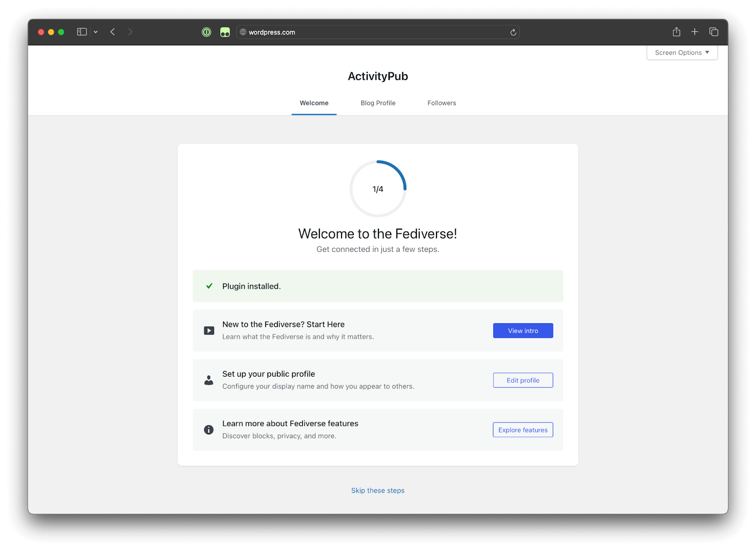
Task: Click the info icon beside Fediverse features
Action: pos(208,430)
